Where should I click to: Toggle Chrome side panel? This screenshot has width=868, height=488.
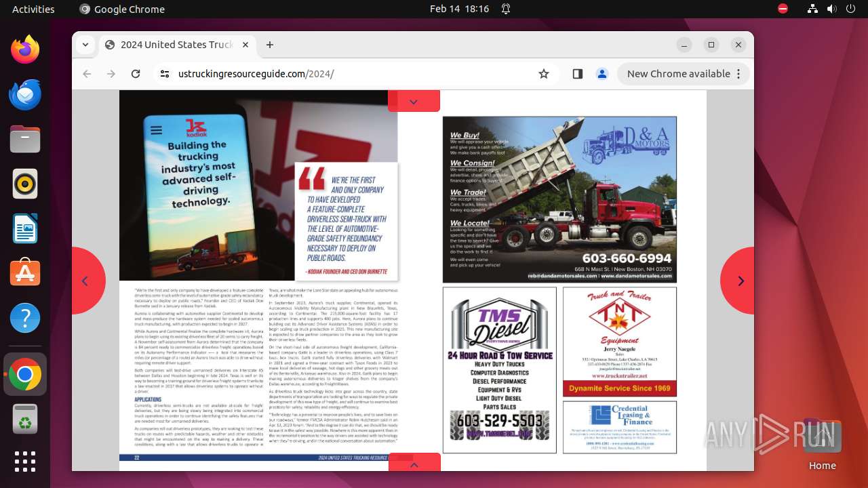(x=578, y=74)
